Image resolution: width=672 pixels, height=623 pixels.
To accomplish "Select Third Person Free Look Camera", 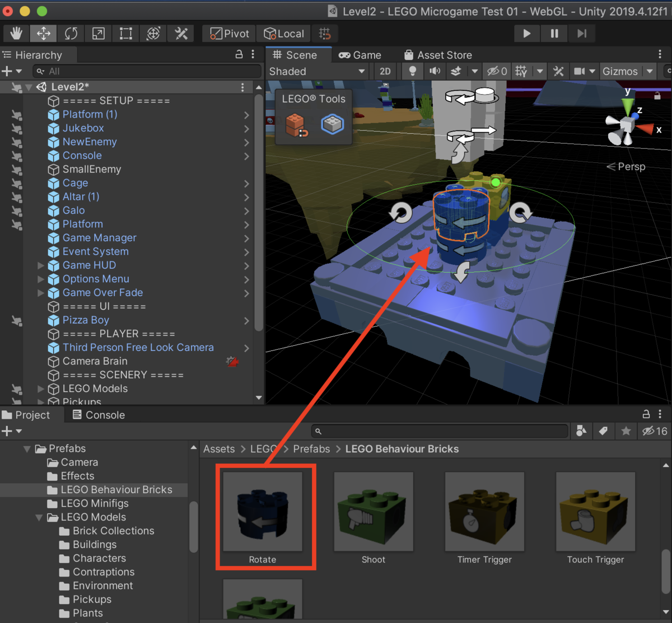I will [138, 348].
